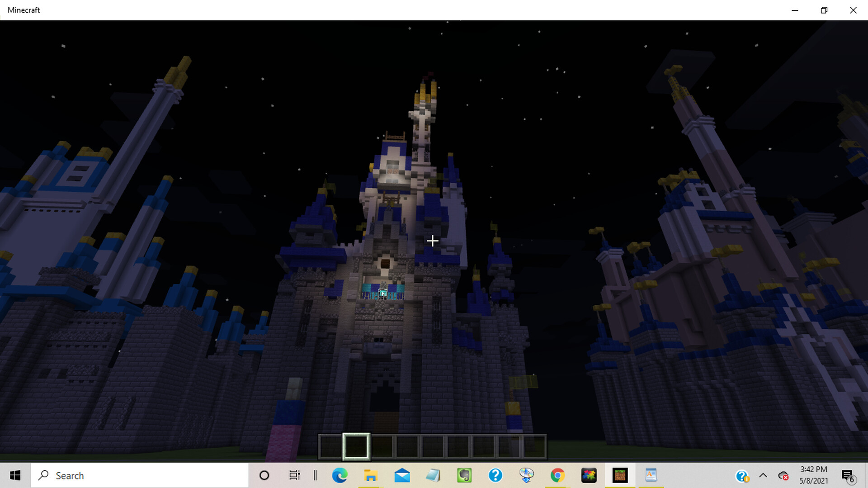
Task: Open the Cortana circle icon
Action: (x=264, y=475)
